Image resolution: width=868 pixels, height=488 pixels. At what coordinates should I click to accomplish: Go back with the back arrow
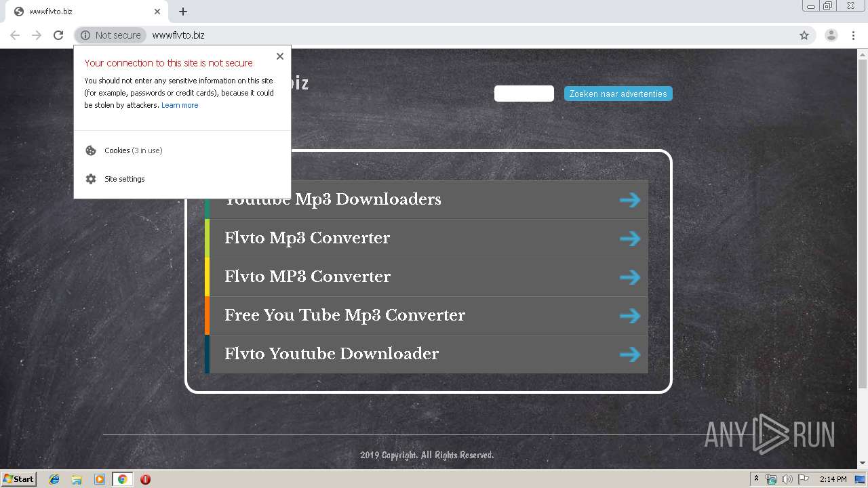15,35
